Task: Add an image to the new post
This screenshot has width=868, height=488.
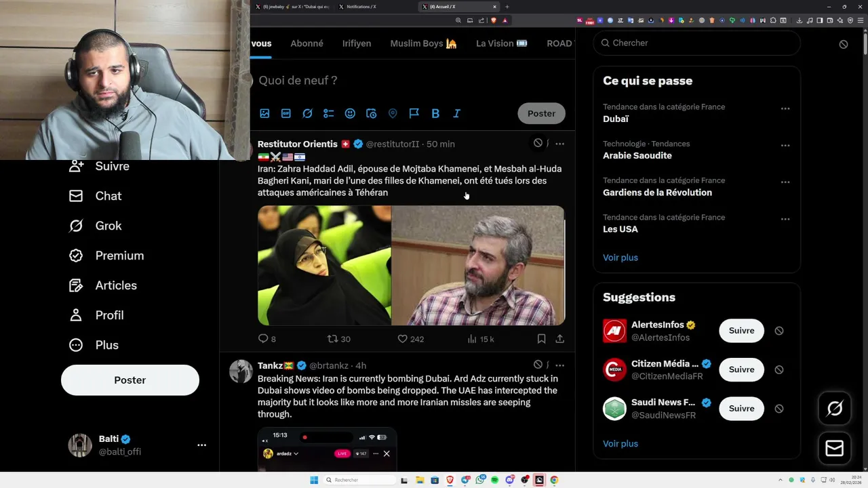Action: pos(264,113)
